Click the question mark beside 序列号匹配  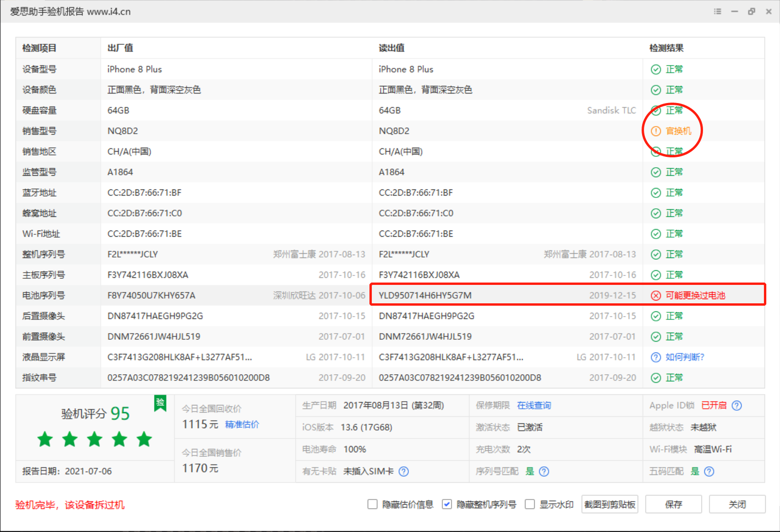point(544,471)
